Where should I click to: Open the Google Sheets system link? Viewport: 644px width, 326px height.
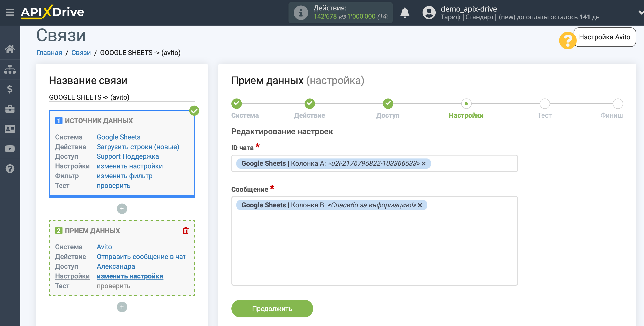[x=118, y=137]
